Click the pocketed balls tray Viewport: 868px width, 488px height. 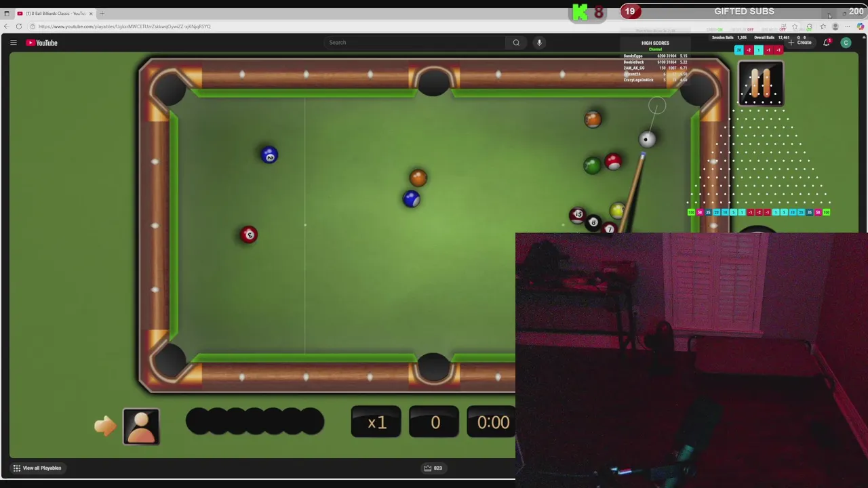pyautogui.click(x=255, y=422)
